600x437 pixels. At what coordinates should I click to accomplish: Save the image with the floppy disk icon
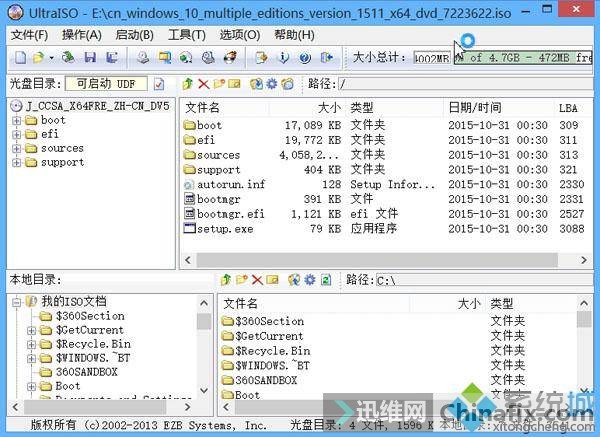coord(90,57)
